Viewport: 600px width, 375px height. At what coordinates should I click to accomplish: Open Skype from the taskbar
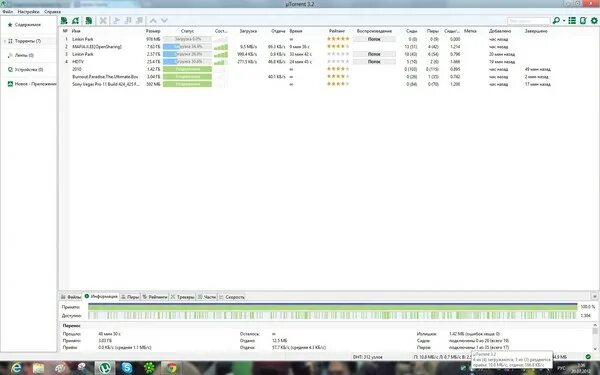127,368
